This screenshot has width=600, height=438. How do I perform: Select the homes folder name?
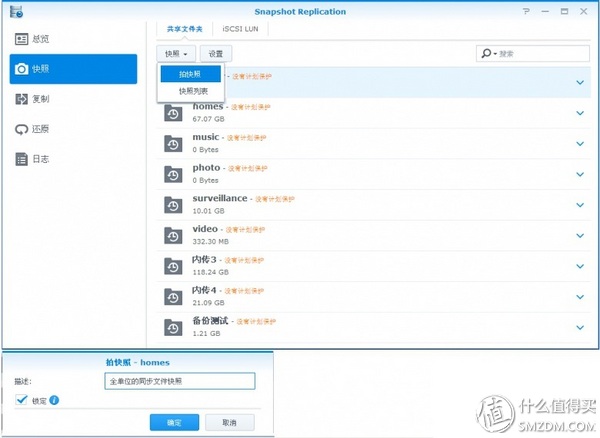coord(207,106)
